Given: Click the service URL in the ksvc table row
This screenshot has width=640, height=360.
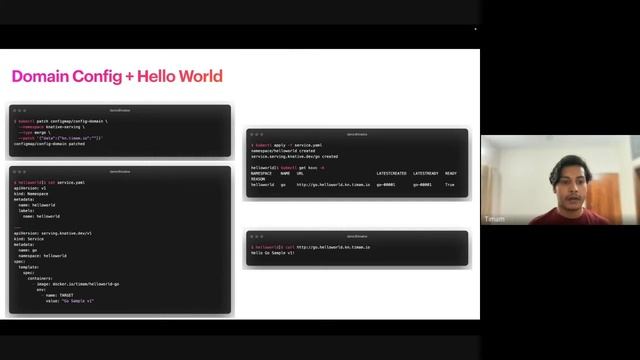Looking at the screenshot, I should tap(333, 185).
